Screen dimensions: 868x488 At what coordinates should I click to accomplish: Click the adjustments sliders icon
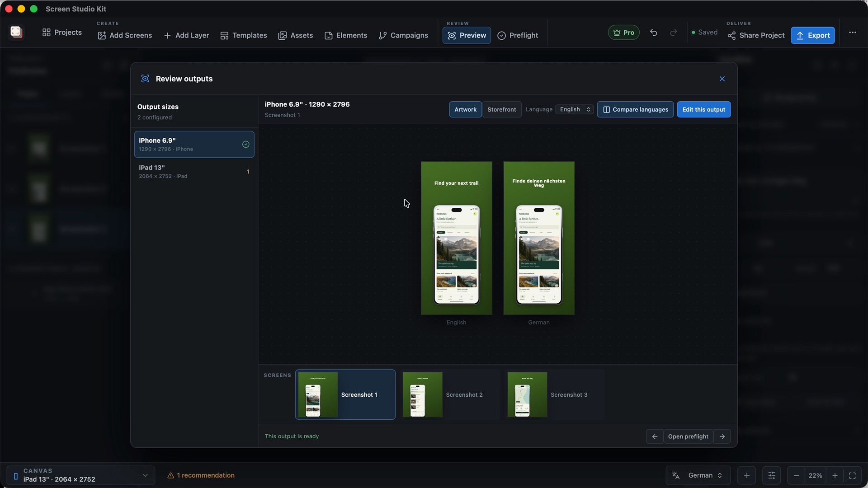pos(772,475)
